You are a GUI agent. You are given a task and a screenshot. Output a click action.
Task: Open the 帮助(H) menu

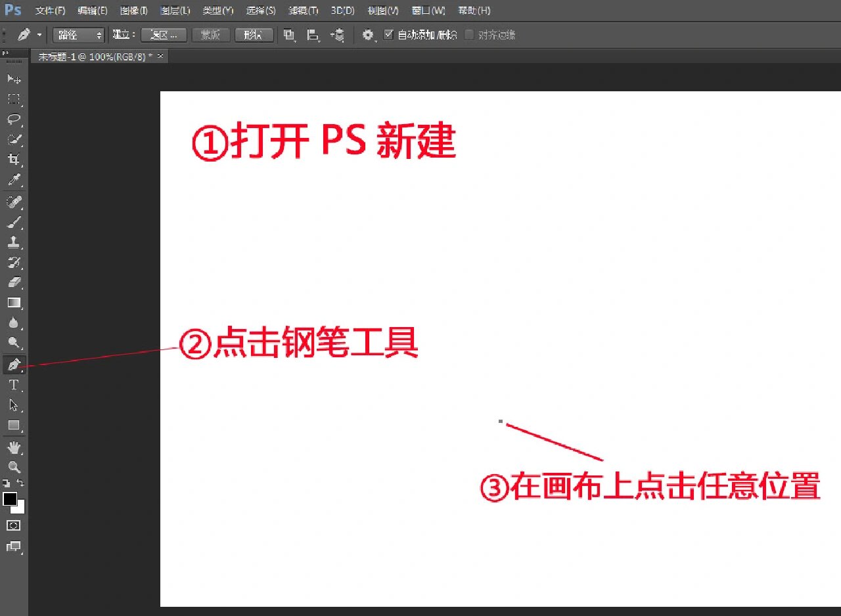click(474, 11)
